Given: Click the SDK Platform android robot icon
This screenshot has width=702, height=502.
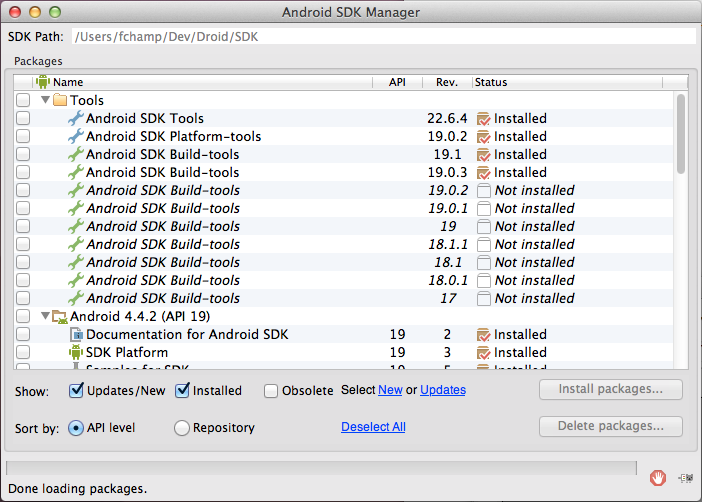Looking at the screenshot, I should click(x=76, y=352).
